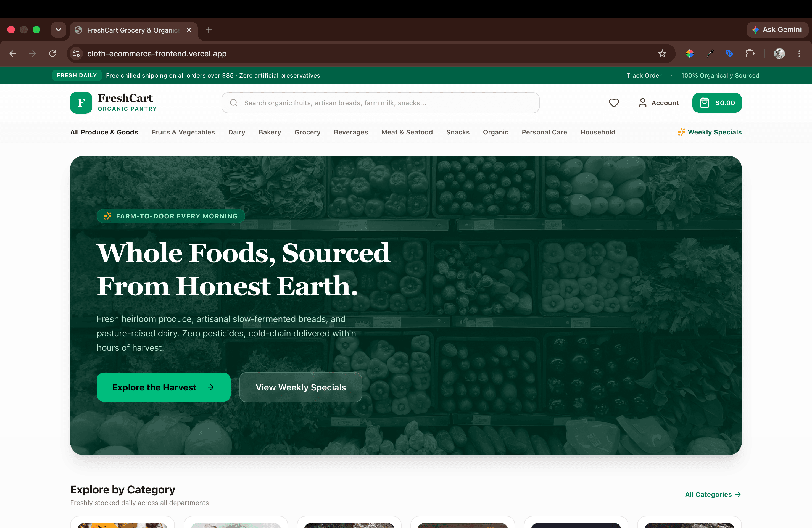Click the address bar URL
Viewport: 812px width, 528px height.
click(157, 54)
